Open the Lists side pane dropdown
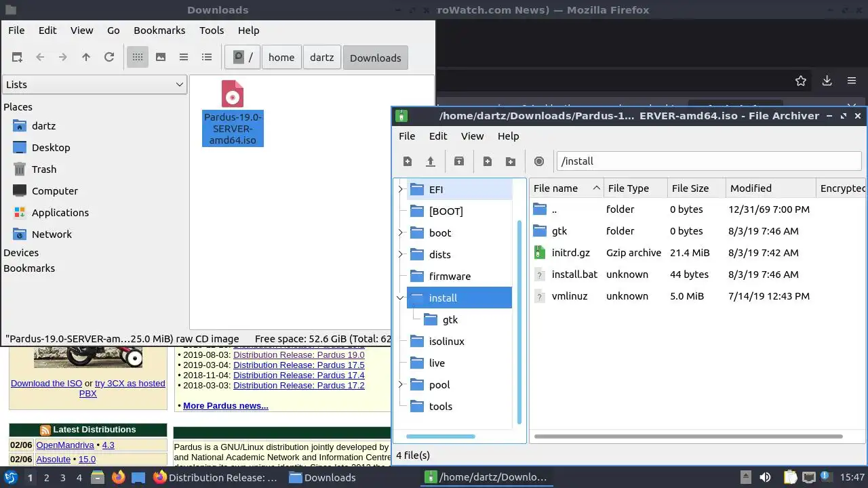This screenshot has height=488, width=868. 94,85
